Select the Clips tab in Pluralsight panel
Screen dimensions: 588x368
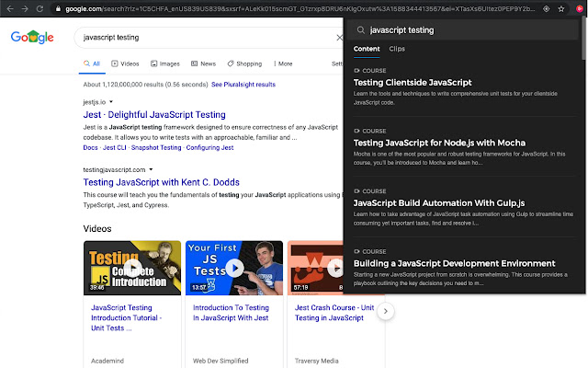397,49
